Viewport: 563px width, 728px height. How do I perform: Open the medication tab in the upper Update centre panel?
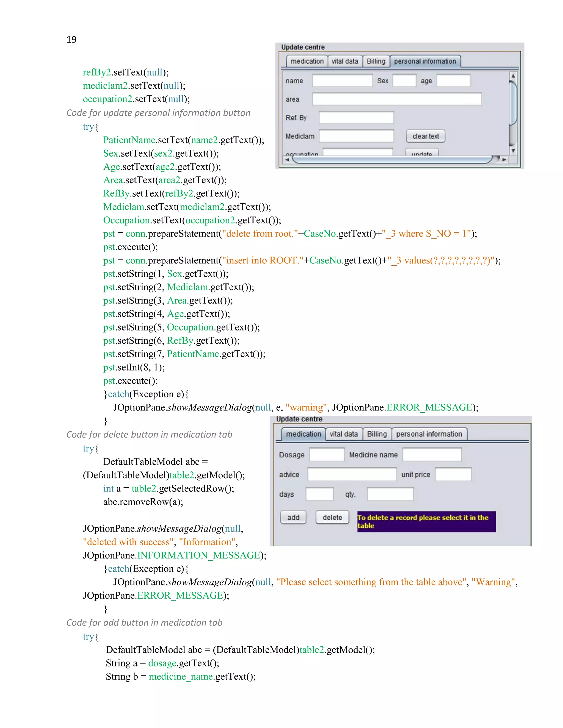[x=307, y=61]
